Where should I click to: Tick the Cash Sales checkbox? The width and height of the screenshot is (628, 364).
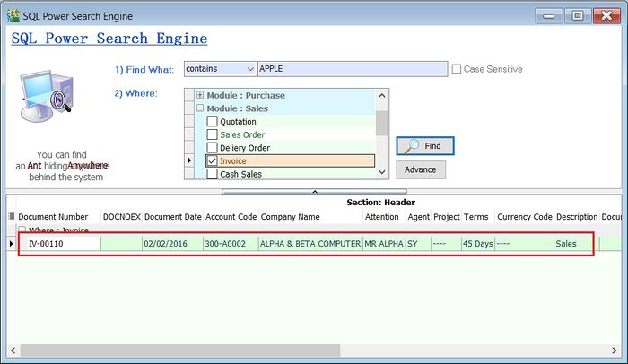pyautogui.click(x=213, y=174)
